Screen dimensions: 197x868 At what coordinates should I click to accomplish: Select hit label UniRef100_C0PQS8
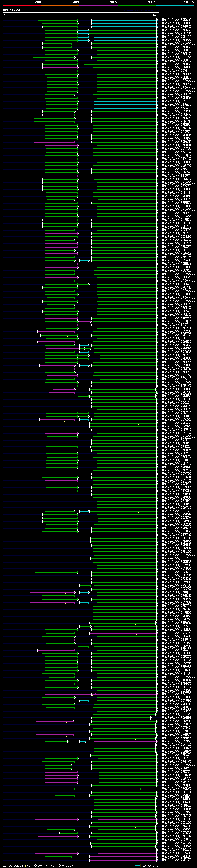pos(177,785)
